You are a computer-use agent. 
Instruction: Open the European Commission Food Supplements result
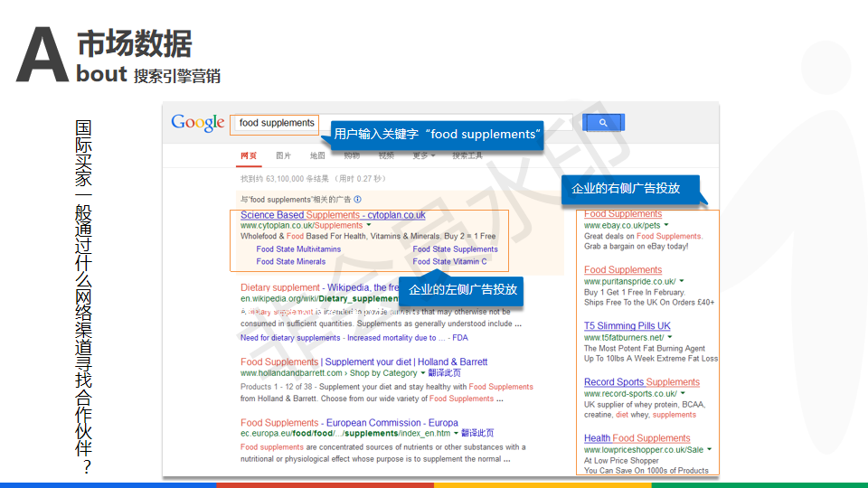click(349, 422)
